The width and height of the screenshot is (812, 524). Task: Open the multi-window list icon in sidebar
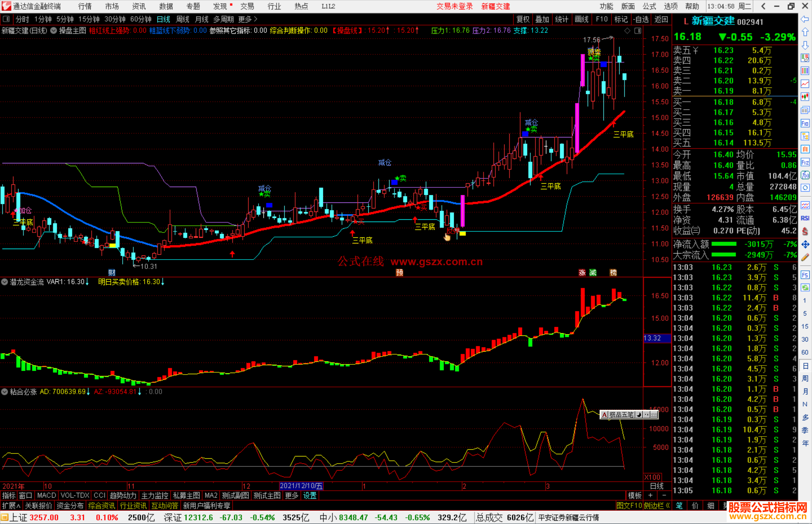point(805,110)
